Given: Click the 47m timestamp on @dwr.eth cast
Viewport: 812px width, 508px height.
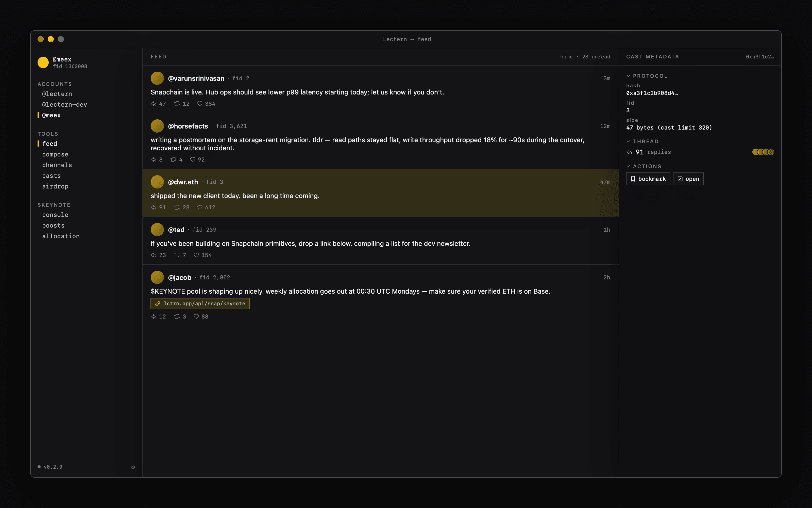Looking at the screenshot, I should click(605, 182).
